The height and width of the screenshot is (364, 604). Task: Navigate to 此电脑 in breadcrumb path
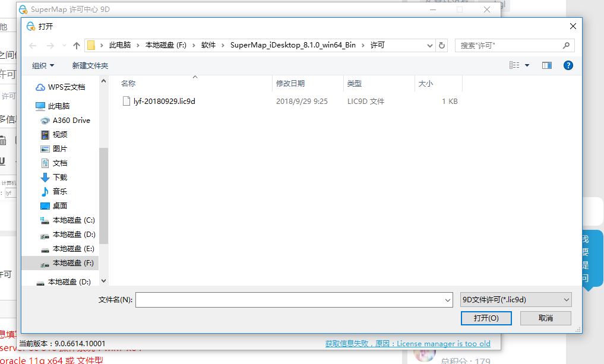click(120, 45)
